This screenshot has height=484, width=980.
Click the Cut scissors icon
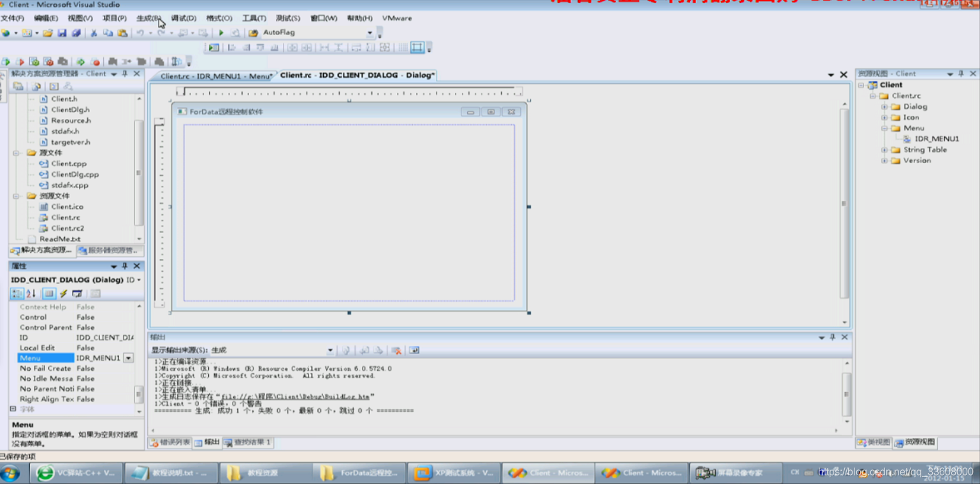pyautogui.click(x=94, y=32)
